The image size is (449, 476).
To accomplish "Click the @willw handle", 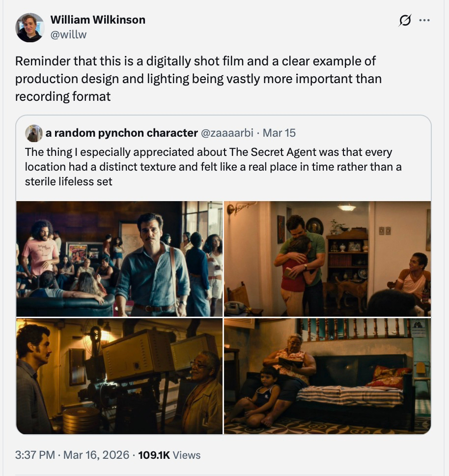I will [x=68, y=34].
